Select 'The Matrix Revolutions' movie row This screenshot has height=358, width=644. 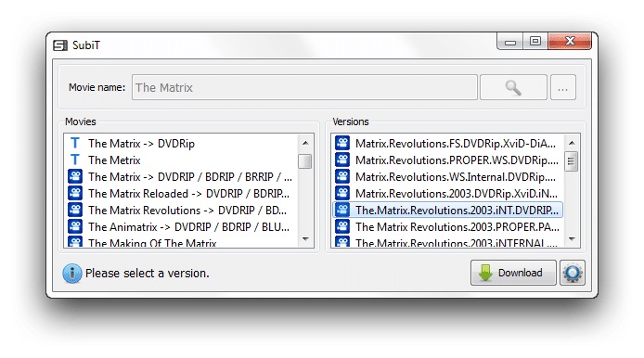point(182,211)
